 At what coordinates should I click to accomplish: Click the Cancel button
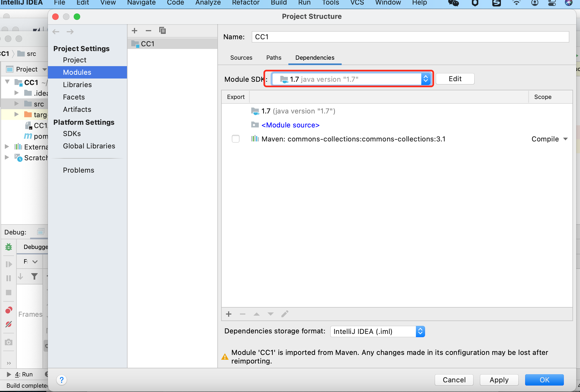454,380
